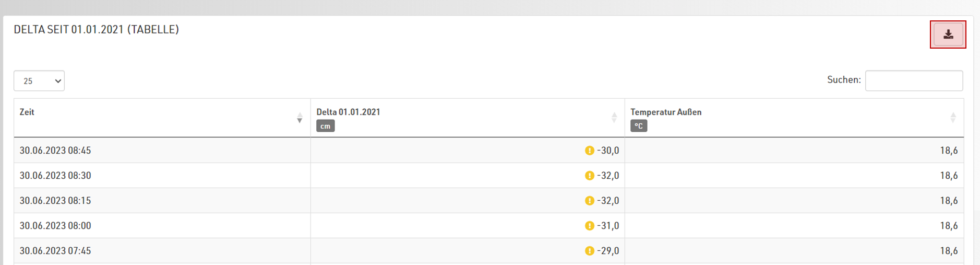Click warning icon next to -31,0
The width and height of the screenshot is (980, 265).
(590, 226)
